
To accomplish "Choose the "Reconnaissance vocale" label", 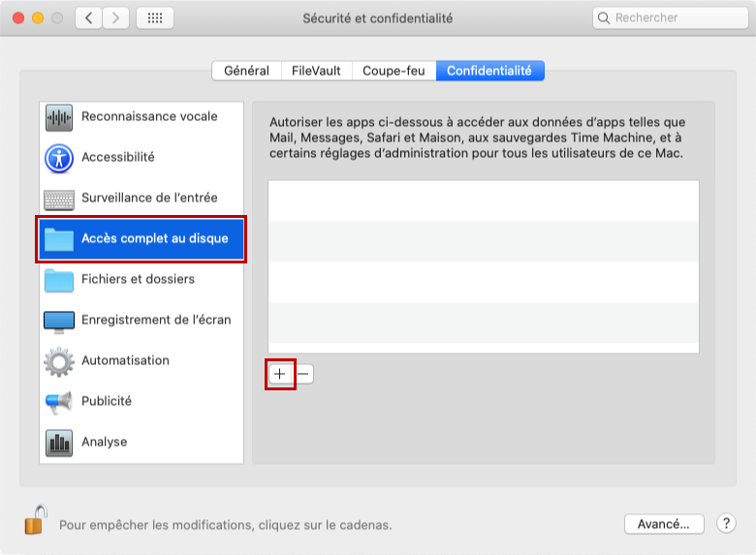I will pos(149,116).
